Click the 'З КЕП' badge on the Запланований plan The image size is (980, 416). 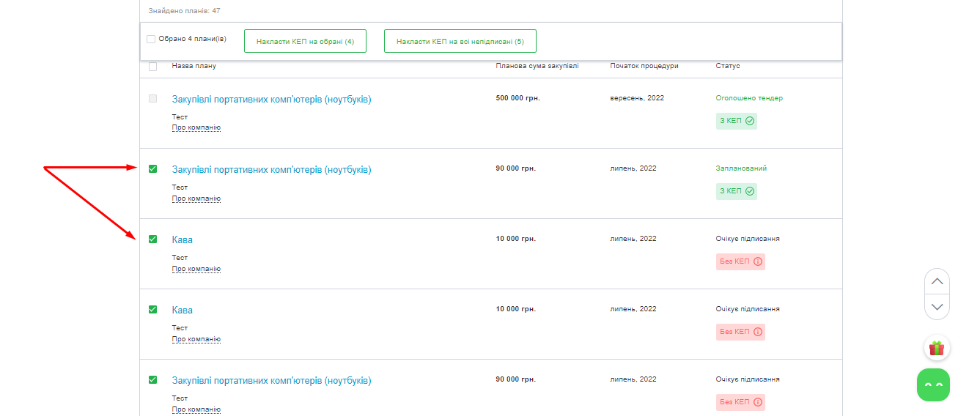click(x=736, y=191)
